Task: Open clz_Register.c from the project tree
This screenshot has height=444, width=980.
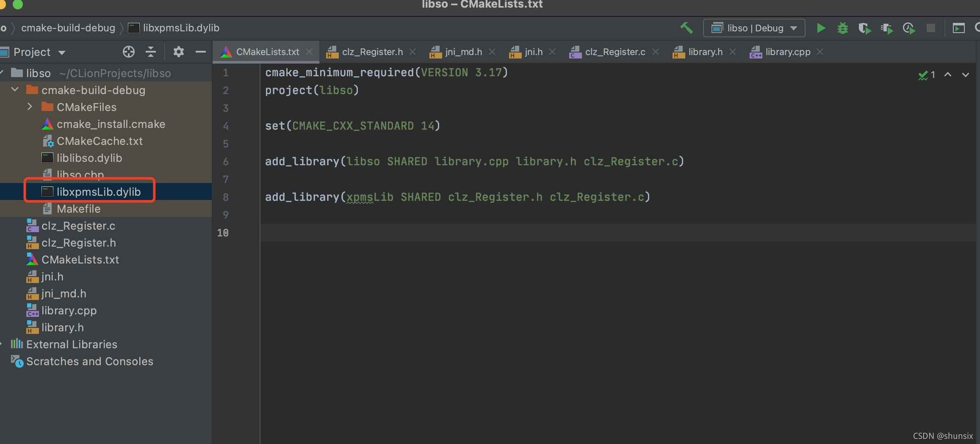Action: pos(106,226)
